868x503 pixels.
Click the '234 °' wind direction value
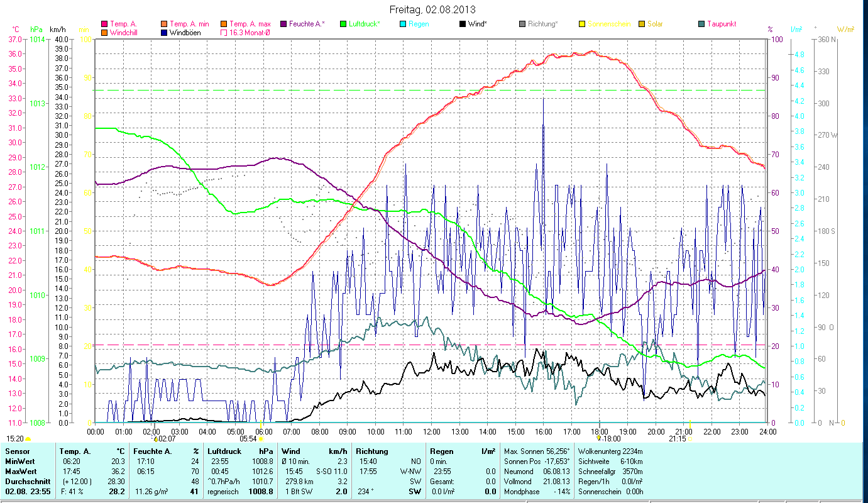365,491
